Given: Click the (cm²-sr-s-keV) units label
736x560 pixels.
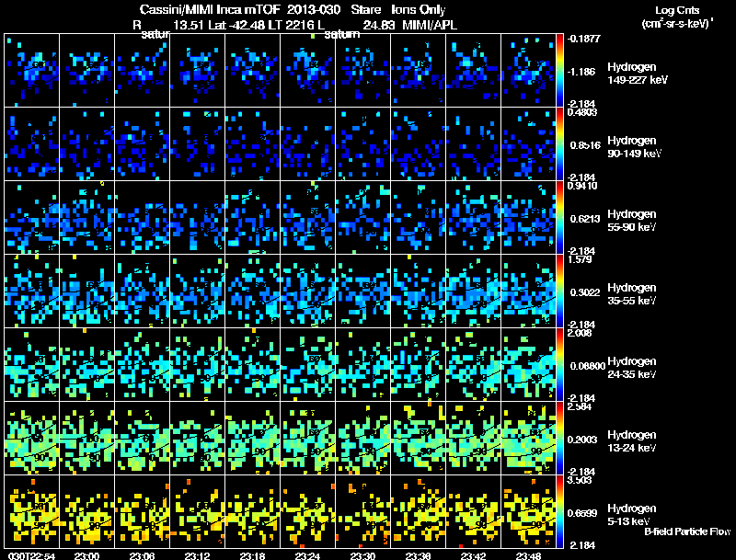Looking at the screenshot, I should (677, 23).
